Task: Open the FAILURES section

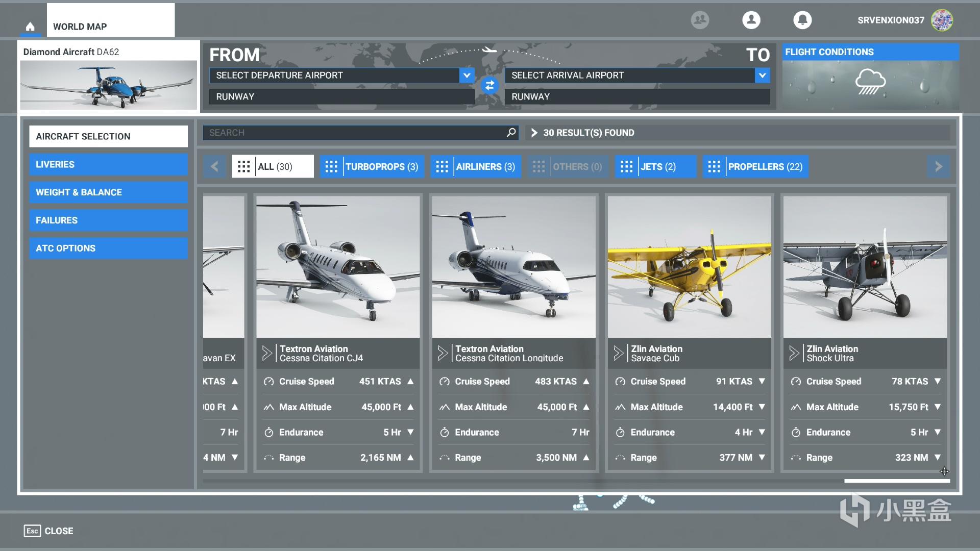Action: coord(108,220)
